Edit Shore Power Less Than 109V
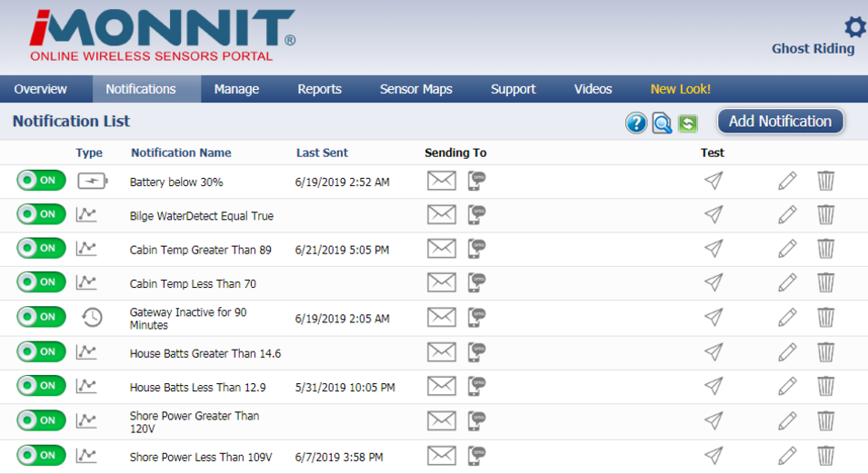The width and height of the screenshot is (868, 474). (787, 455)
